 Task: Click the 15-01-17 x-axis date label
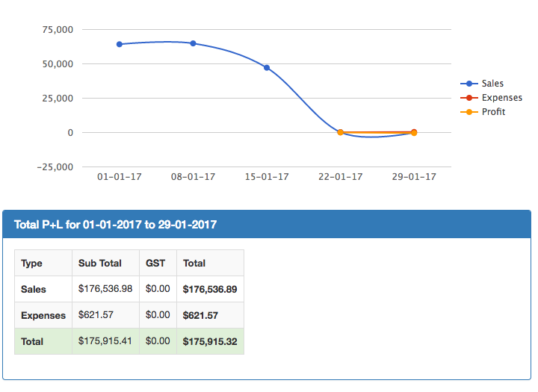tap(267, 177)
